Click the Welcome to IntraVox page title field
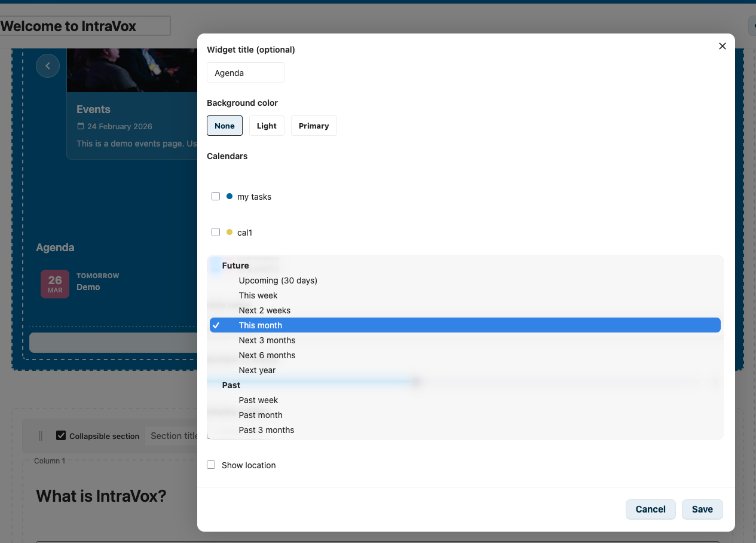The height and width of the screenshot is (543, 756). coord(85,26)
